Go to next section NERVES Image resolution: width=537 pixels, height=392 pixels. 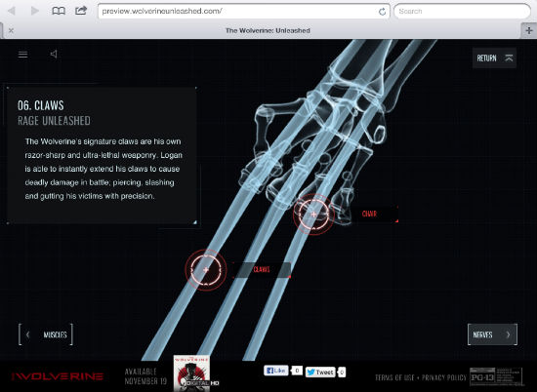coord(492,334)
